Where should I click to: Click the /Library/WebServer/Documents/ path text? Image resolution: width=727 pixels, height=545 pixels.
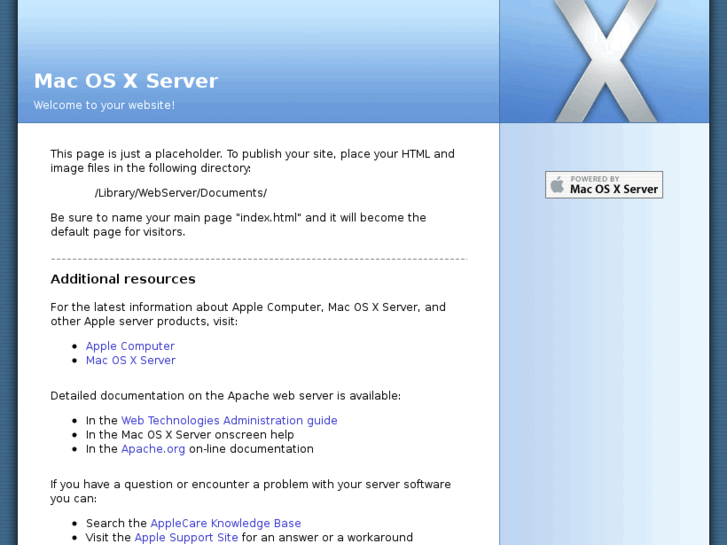(x=181, y=193)
